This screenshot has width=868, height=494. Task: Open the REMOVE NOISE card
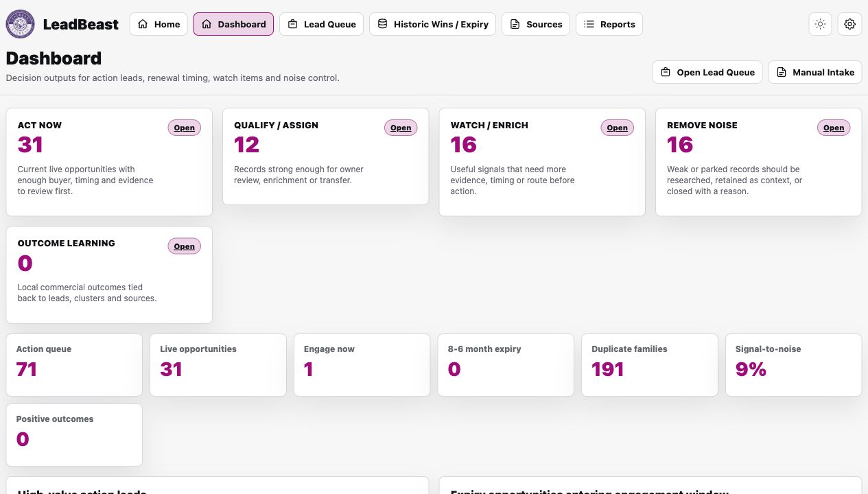(834, 128)
